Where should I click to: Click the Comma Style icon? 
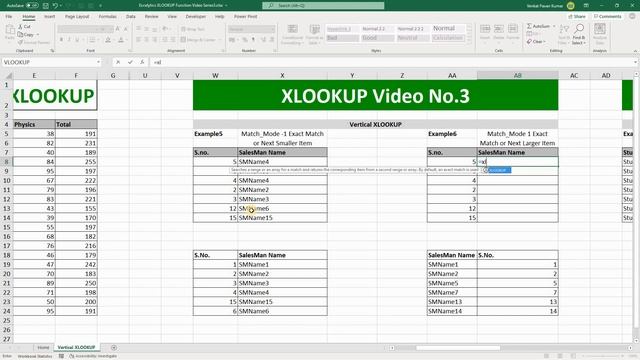[x=253, y=40]
